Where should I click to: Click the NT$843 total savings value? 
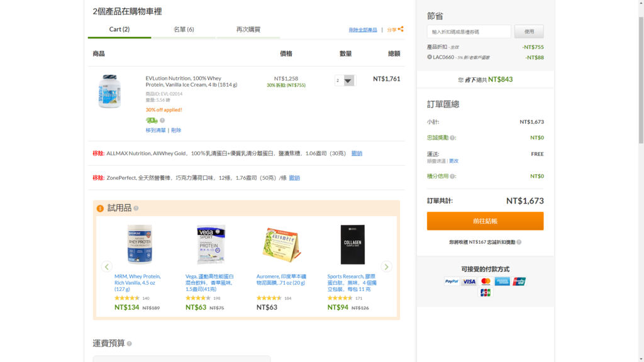[500, 80]
